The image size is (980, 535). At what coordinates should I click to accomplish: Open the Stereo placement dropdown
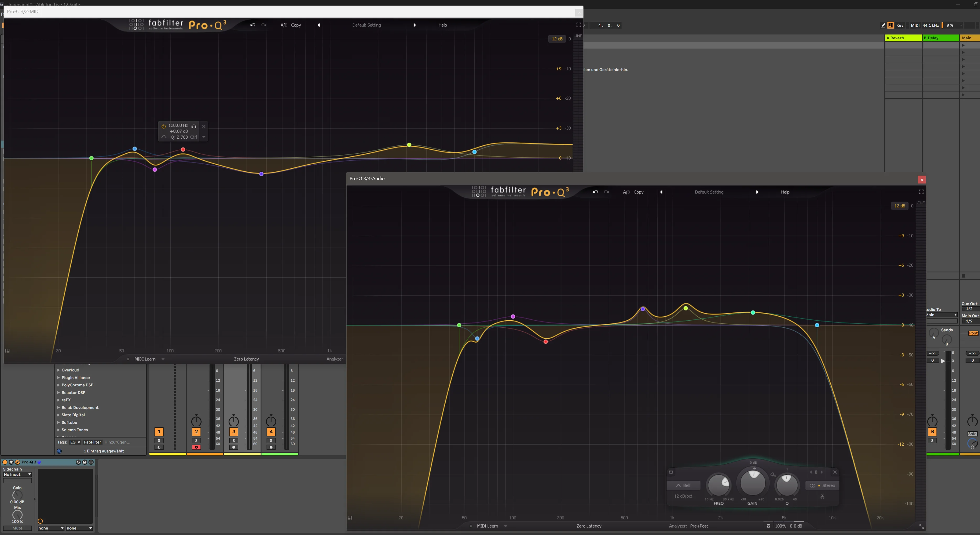(822, 485)
